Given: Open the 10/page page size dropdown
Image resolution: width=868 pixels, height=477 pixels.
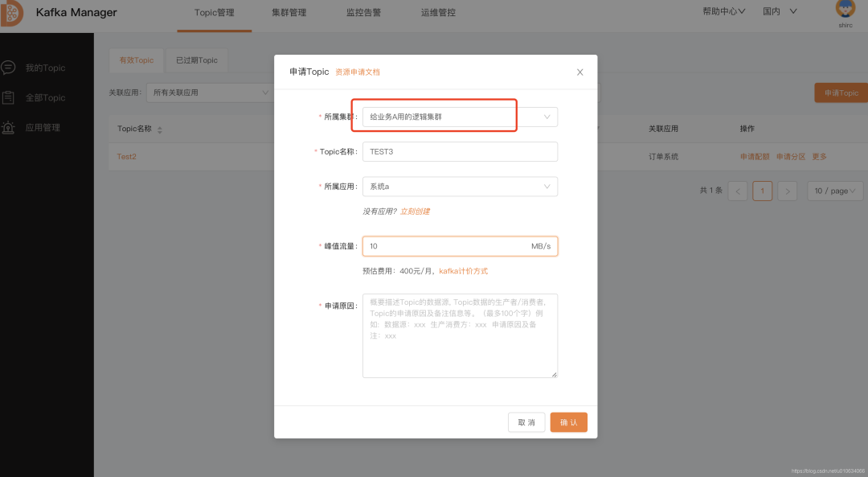Looking at the screenshot, I should 835,191.
